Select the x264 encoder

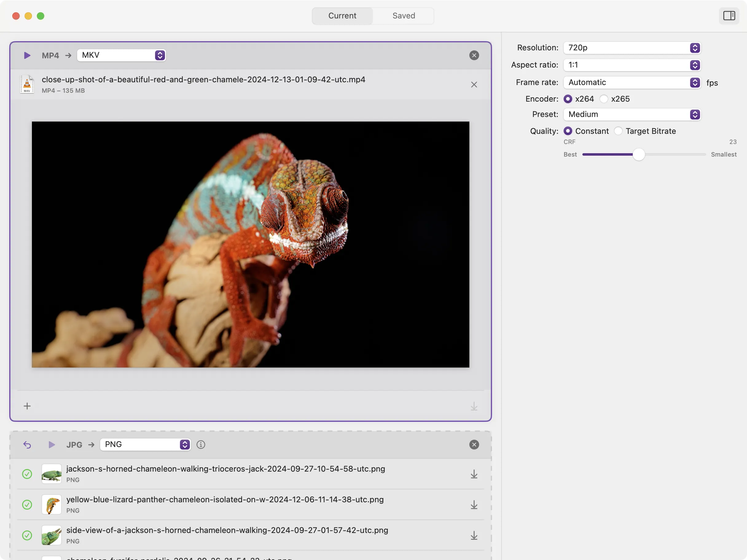568,99
